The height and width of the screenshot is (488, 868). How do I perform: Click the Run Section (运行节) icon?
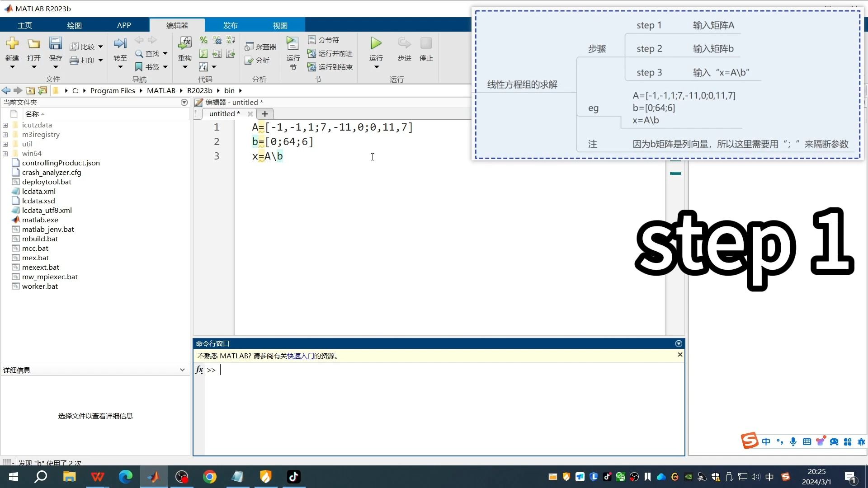292,43
